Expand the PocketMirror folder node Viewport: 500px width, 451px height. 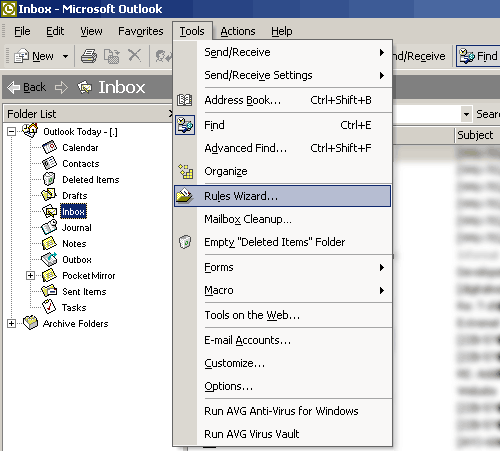coord(30,275)
